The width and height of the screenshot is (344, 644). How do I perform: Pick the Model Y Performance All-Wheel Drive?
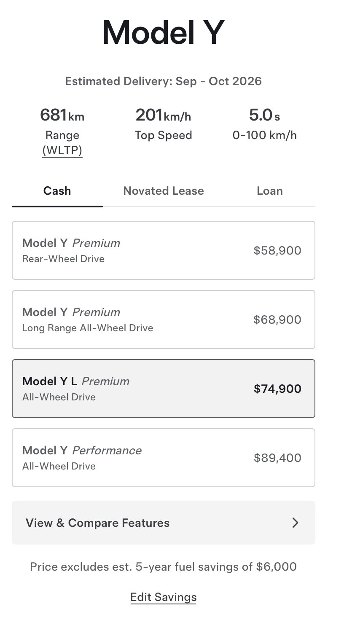[x=164, y=458]
